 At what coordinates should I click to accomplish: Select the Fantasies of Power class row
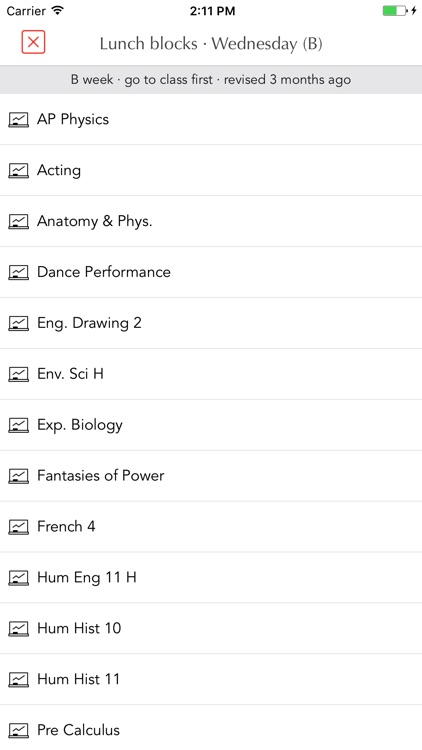pos(211,476)
